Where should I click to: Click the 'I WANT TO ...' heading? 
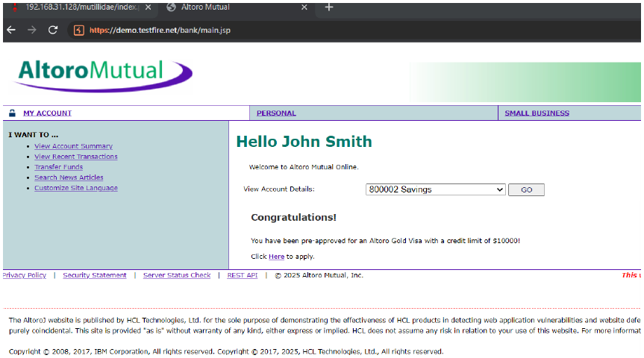point(34,135)
